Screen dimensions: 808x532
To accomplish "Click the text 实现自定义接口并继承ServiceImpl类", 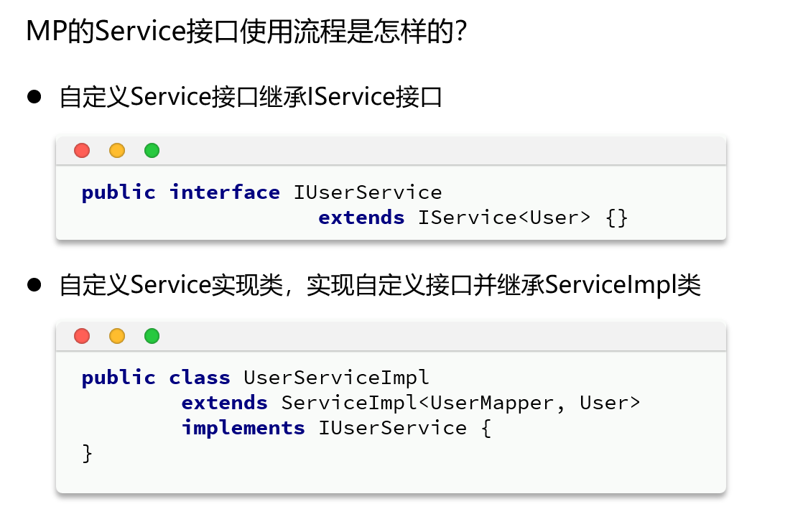I will (x=503, y=286).
